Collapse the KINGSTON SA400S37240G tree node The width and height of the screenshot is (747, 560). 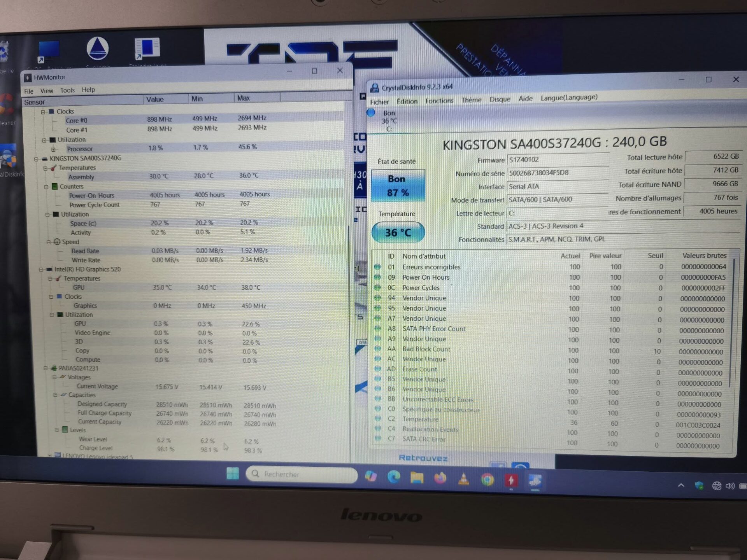pyautogui.click(x=36, y=159)
